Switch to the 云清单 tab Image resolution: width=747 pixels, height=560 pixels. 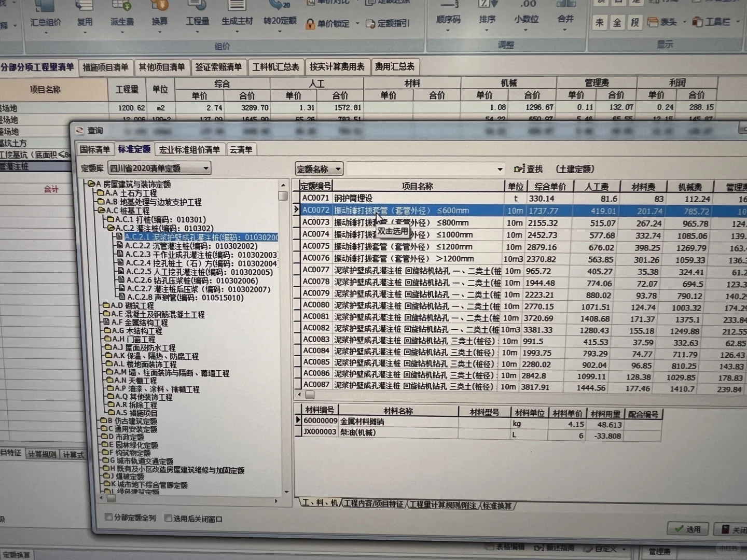pos(241,149)
